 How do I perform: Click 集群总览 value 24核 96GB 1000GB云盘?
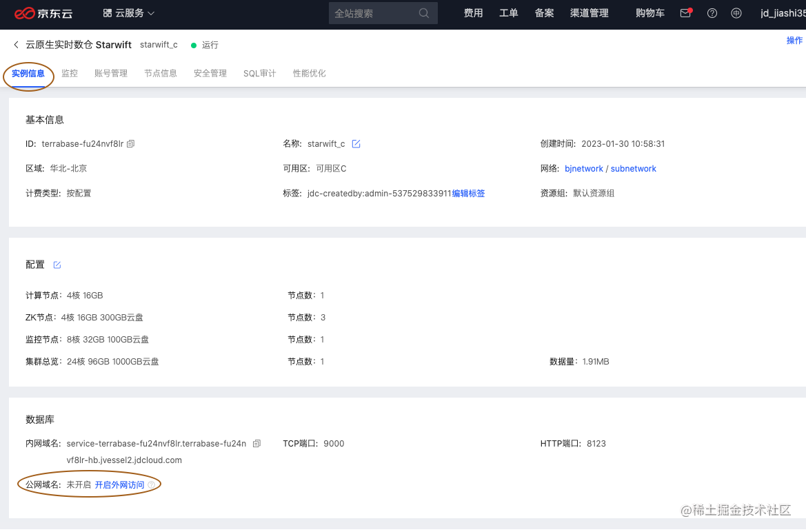coord(112,362)
